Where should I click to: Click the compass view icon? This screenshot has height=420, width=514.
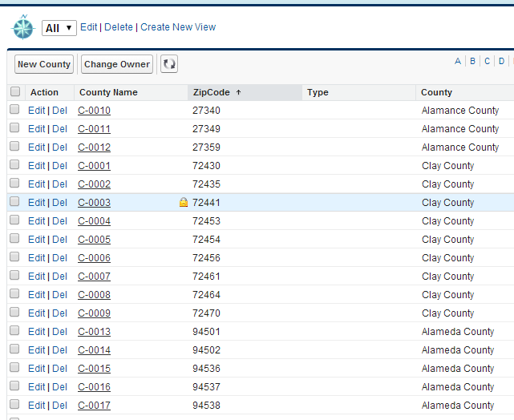[22, 28]
